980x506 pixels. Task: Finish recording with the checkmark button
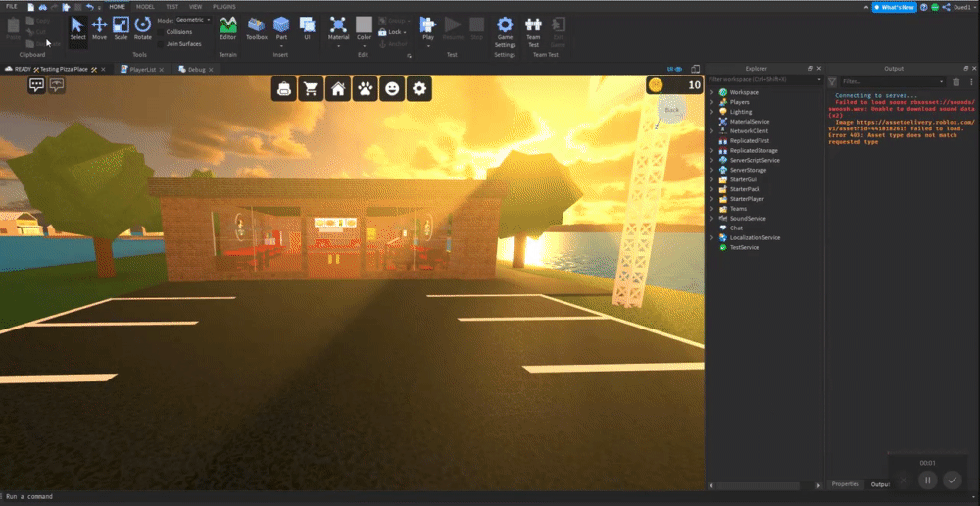[952, 481]
